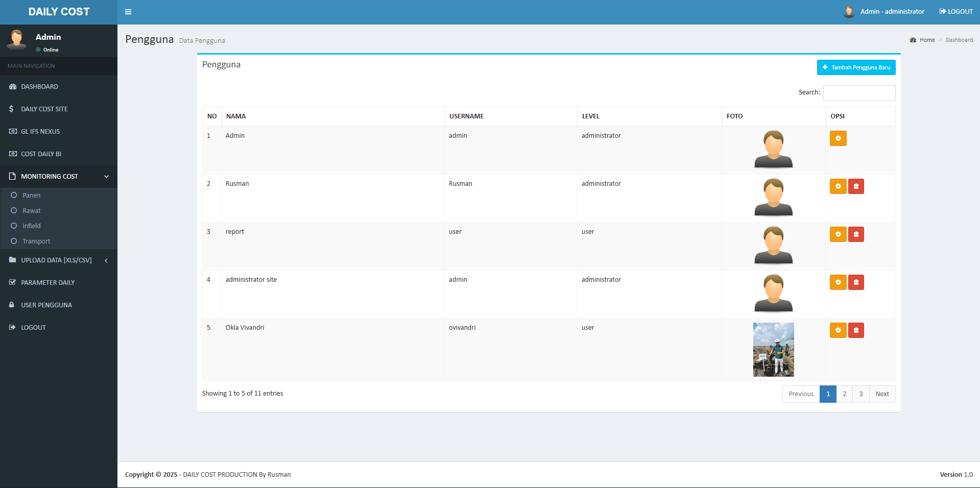This screenshot has width=980, height=488.
Task: Open Cost Daily BI from the sidebar
Action: 13,154
